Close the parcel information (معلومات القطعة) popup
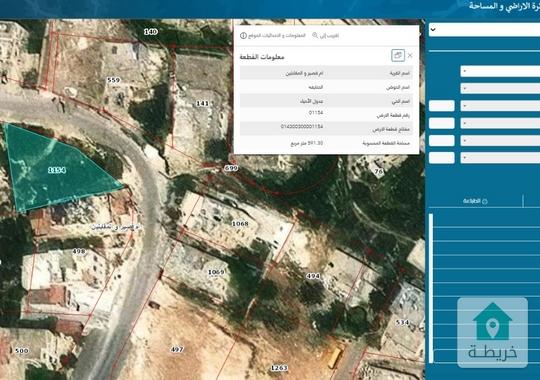 (410, 55)
